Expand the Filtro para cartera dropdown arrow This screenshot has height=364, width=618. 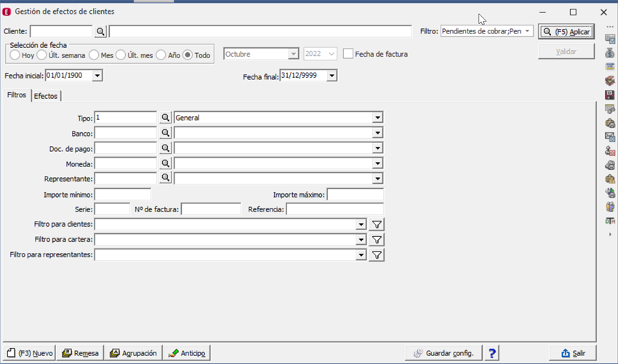pyautogui.click(x=361, y=240)
